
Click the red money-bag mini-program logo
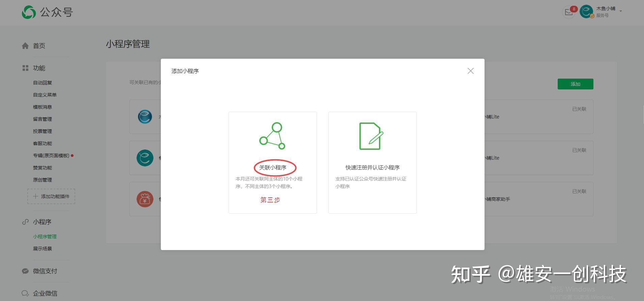pyautogui.click(x=145, y=199)
